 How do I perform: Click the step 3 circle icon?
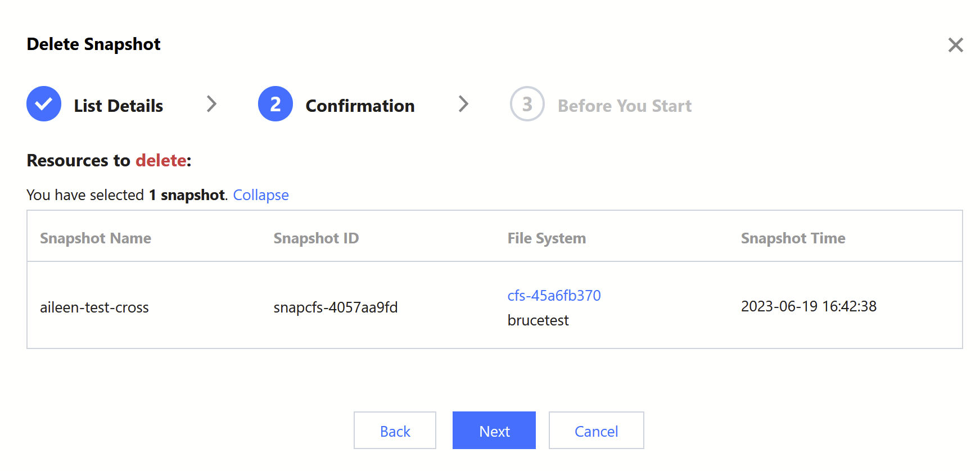point(527,104)
